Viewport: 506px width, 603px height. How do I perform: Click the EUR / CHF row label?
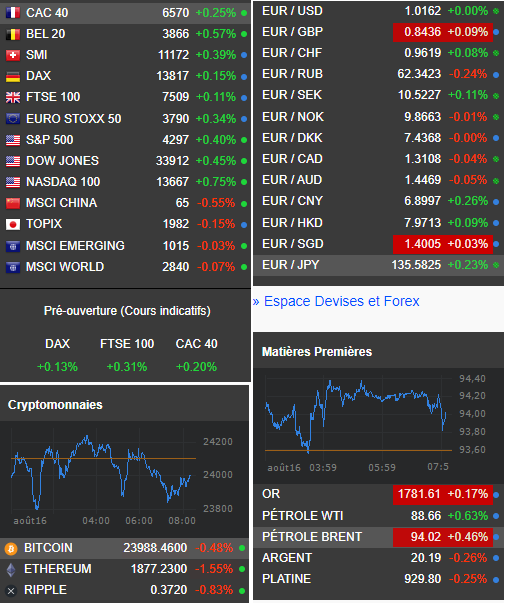[292, 53]
